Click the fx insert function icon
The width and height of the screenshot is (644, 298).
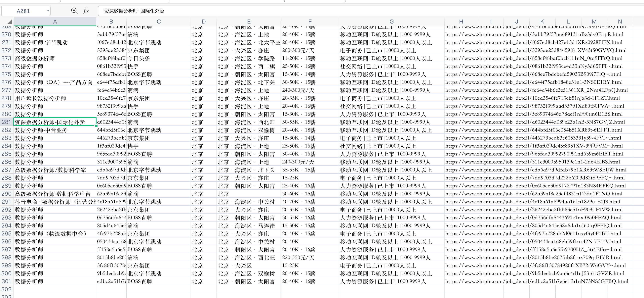coord(86,11)
